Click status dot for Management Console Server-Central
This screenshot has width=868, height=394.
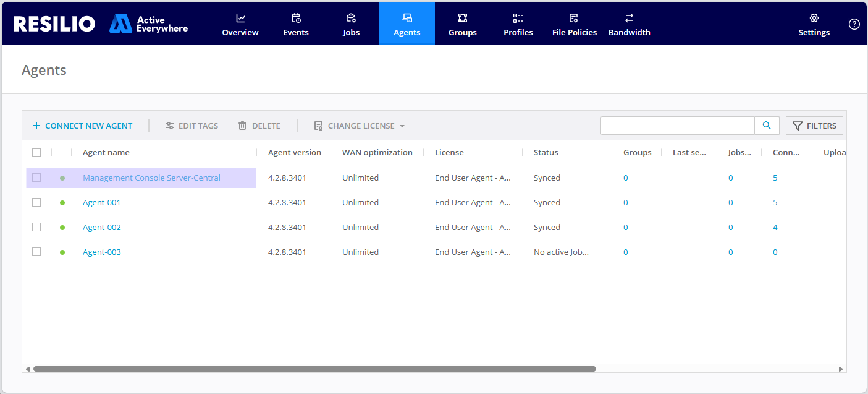62,178
